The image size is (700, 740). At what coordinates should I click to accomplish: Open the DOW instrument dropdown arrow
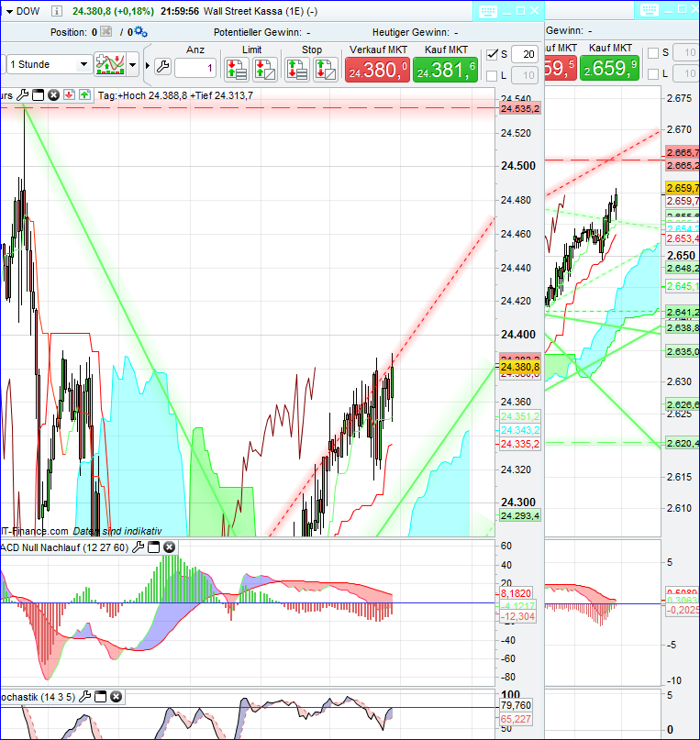click(9, 11)
